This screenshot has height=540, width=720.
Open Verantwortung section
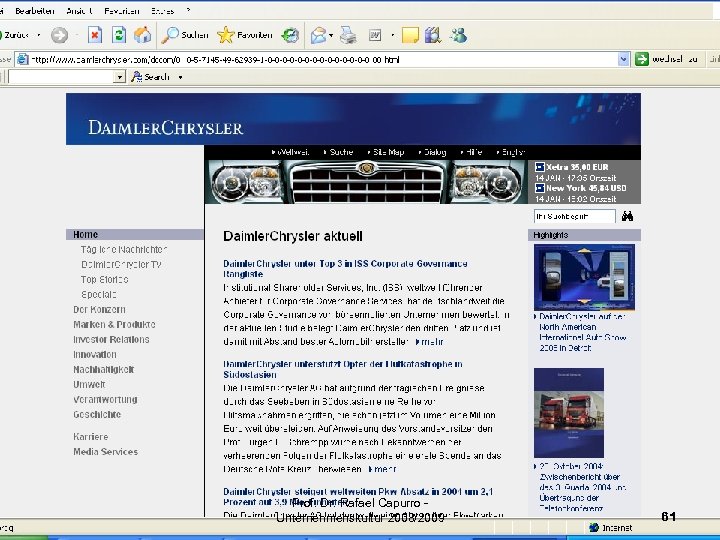click(105, 400)
